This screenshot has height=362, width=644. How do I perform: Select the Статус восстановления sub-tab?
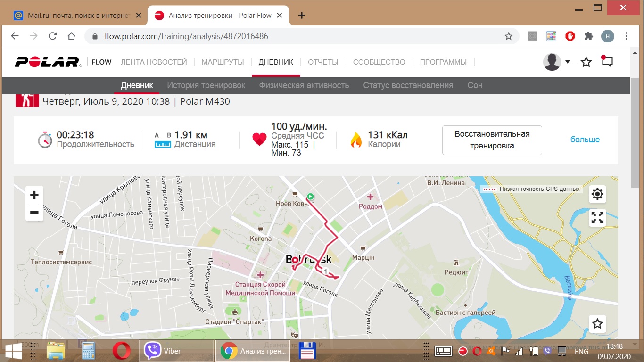(x=408, y=85)
